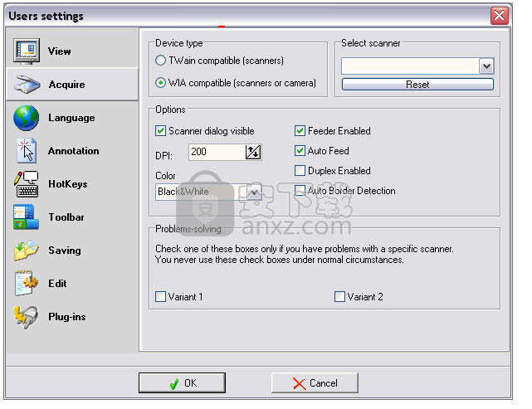The image size is (532, 409).
Task: Open the Color mode dropdown arrow
Action: click(254, 192)
